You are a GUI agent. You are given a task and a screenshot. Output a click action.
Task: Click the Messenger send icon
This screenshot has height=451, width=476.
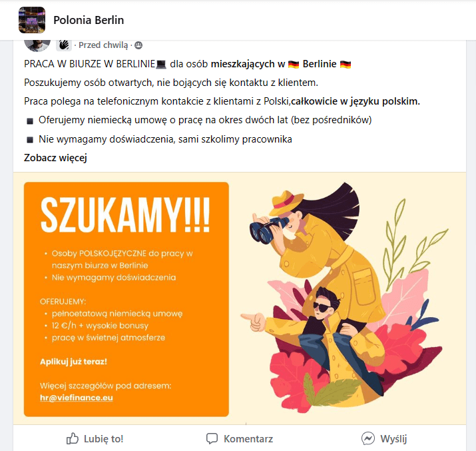[368, 438]
